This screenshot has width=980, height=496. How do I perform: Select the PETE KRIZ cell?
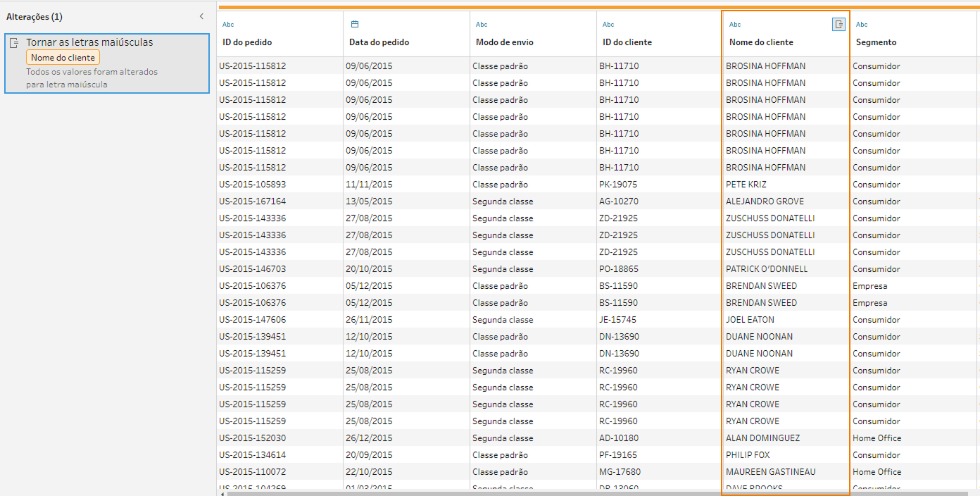click(746, 185)
